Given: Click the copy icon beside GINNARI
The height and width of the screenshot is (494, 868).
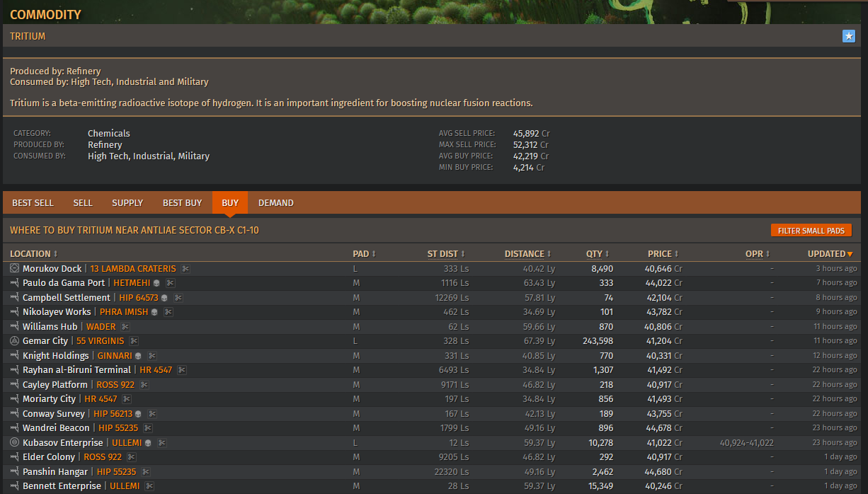Looking at the screenshot, I should tap(152, 356).
